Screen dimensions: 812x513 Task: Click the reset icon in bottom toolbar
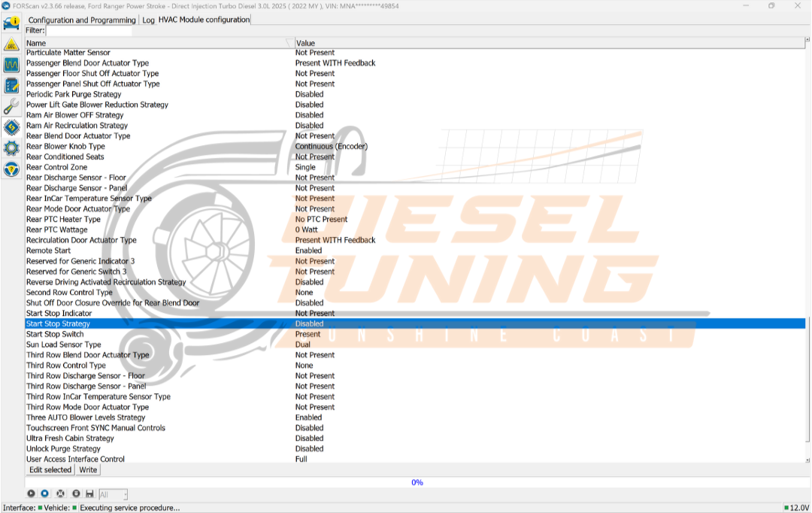click(x=61, y=494)
